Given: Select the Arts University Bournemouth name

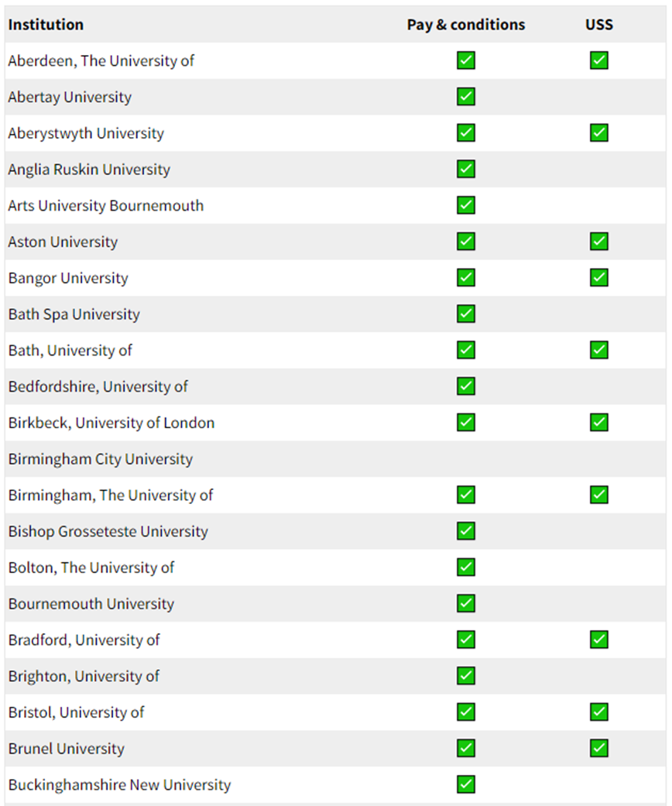Looking at the screenshot, I should tap(106, 206).
